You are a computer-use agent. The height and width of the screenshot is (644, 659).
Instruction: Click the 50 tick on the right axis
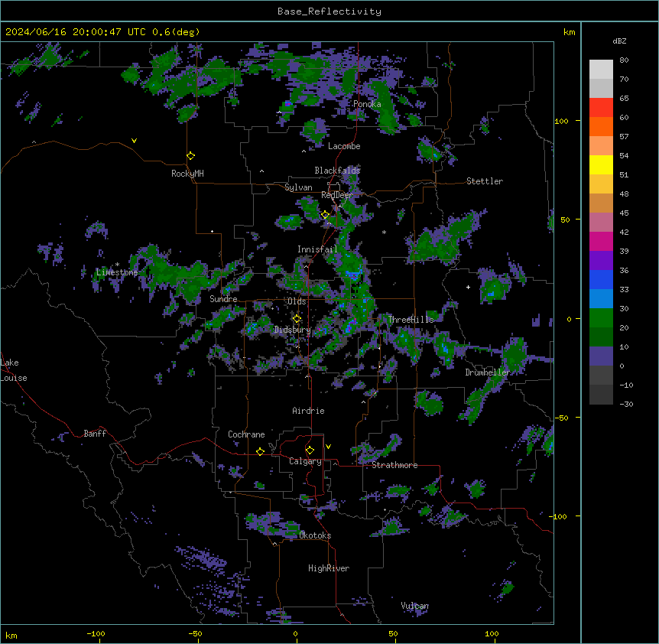pyautogui.click(x=565, y=220)
